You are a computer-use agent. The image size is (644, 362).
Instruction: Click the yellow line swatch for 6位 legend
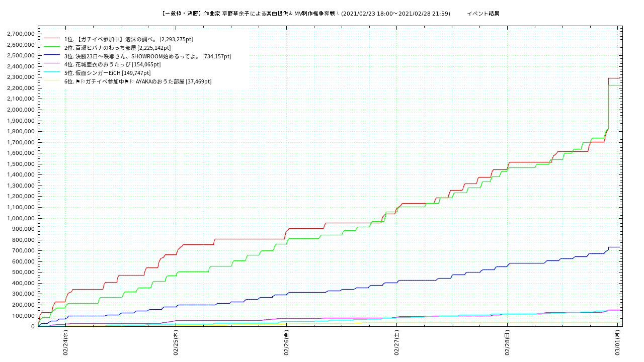(x=52, y=81)
